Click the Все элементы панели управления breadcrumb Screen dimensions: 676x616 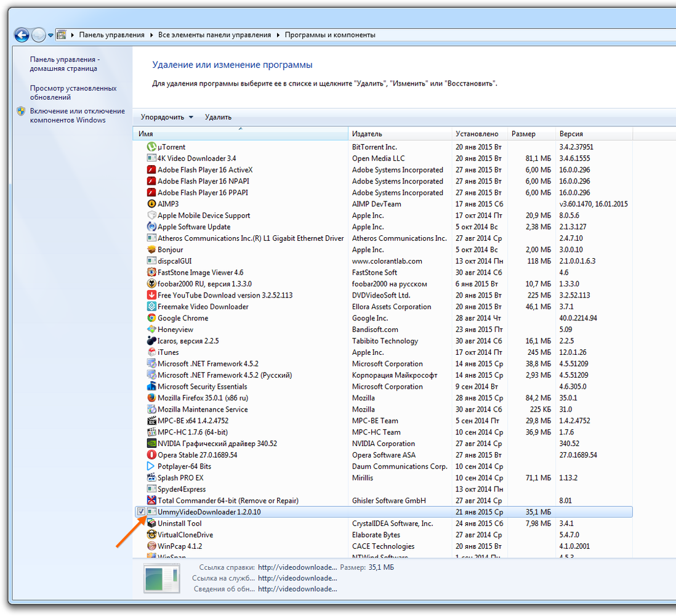click(215, 35)
